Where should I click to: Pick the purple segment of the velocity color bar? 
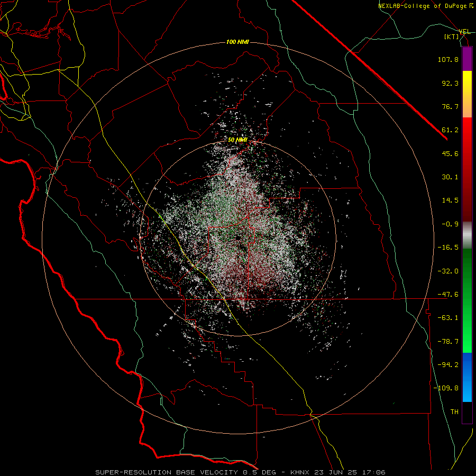click(467, 59)
